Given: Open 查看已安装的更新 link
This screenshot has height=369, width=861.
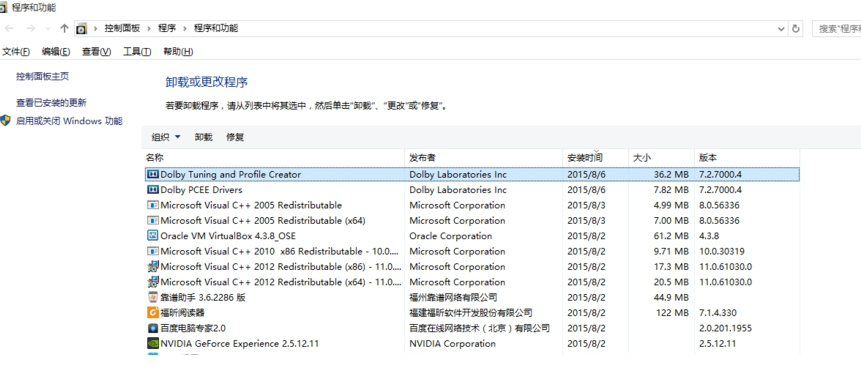Looking at the screenshot, I should pos(51,103).
